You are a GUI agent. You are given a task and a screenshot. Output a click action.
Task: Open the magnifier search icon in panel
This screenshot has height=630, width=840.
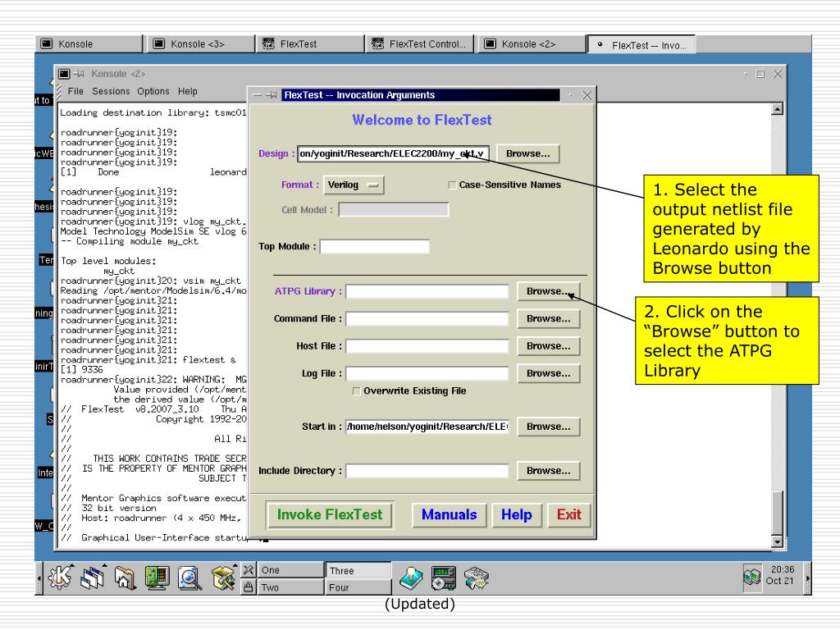(x=189, y=577)
